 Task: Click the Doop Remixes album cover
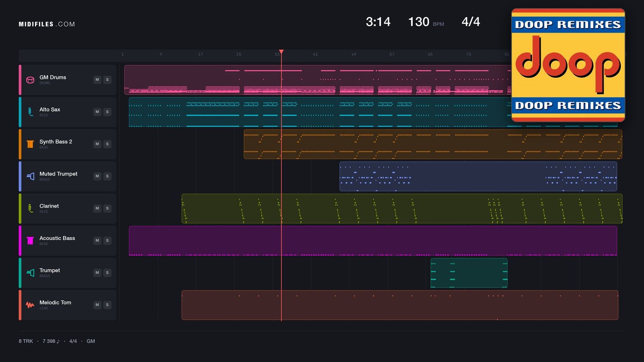click(568, 65)
